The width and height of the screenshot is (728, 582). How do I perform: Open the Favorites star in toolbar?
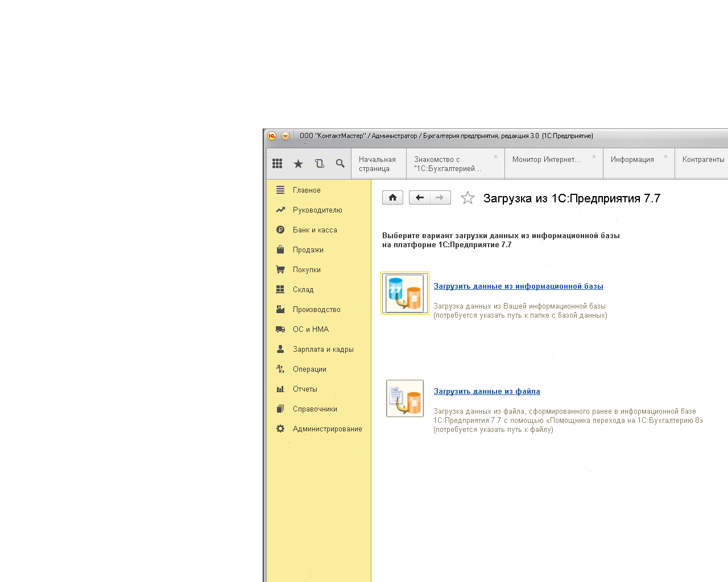click(298, 164)
